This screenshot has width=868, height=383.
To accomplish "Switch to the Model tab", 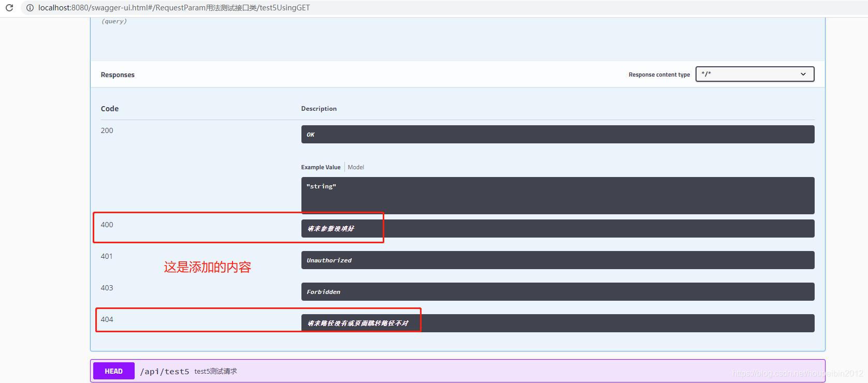I will (356, 167).
